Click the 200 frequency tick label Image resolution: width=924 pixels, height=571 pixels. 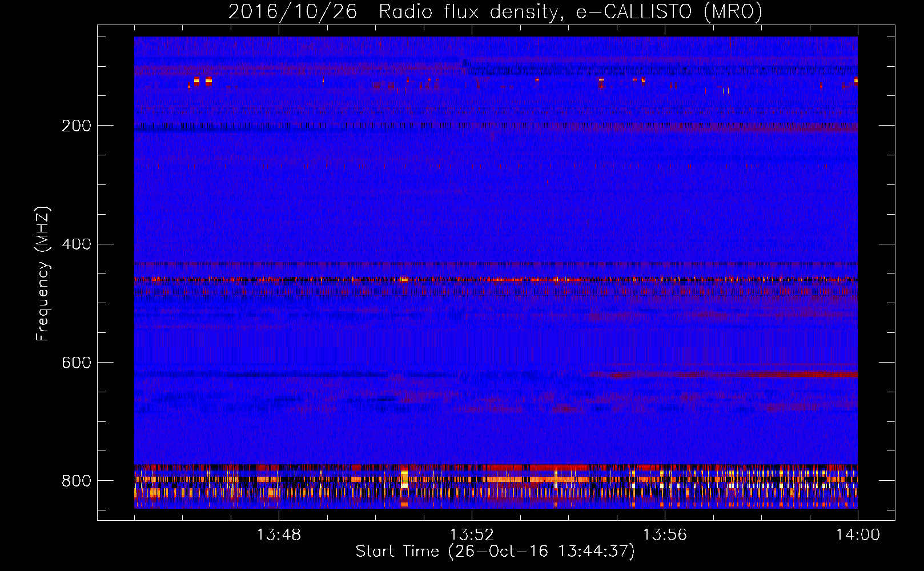coord(76,126)
